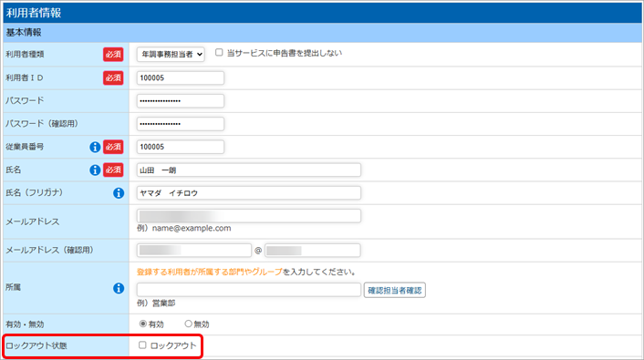Open the info icon beside 氏名（フリガナ）
This screenshot has width=644, height=360.
(x=119, y=193)
